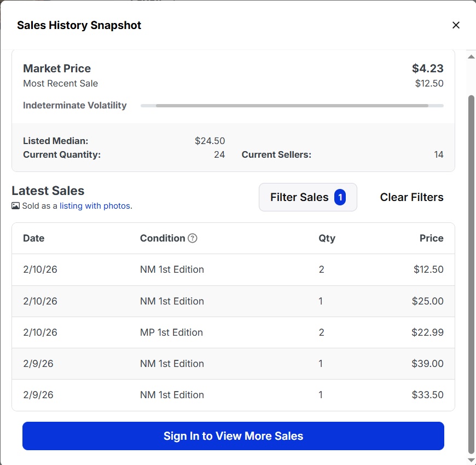Open the Filter Sales options
The height and width of the screenshot is (465, 476).
click(300, 197)
